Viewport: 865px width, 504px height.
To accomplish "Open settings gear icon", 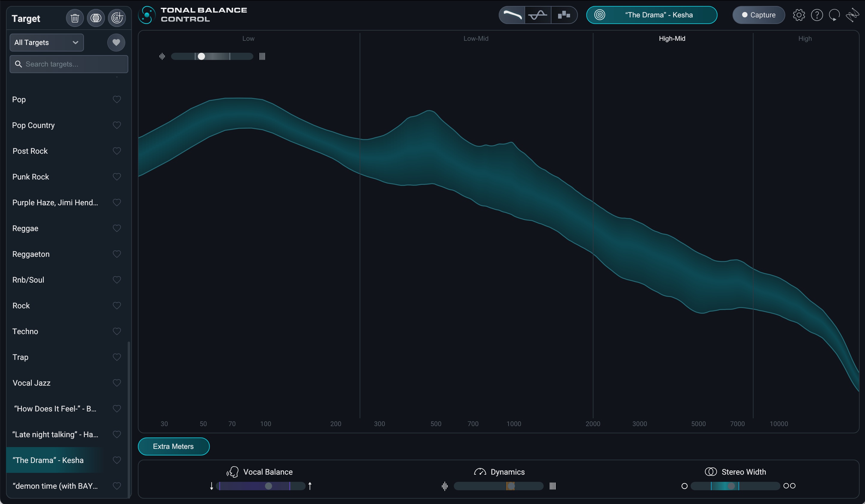I will point(799,15).
